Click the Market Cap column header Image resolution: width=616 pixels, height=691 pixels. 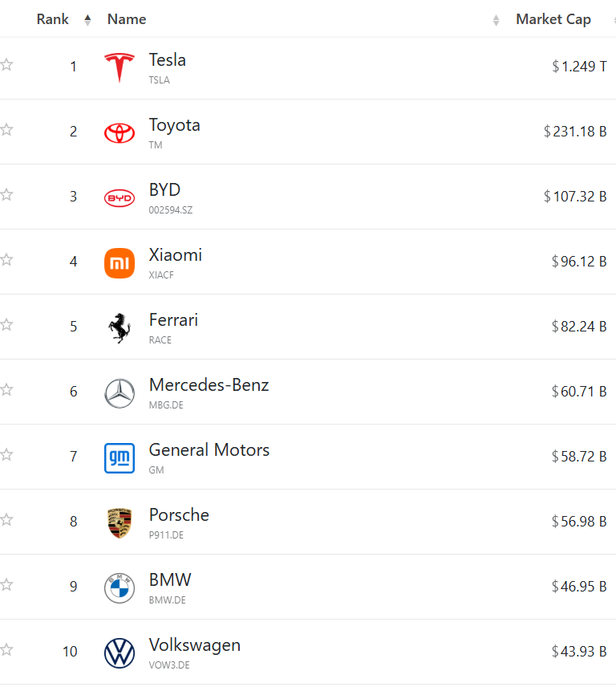click(x=553, y=19)
